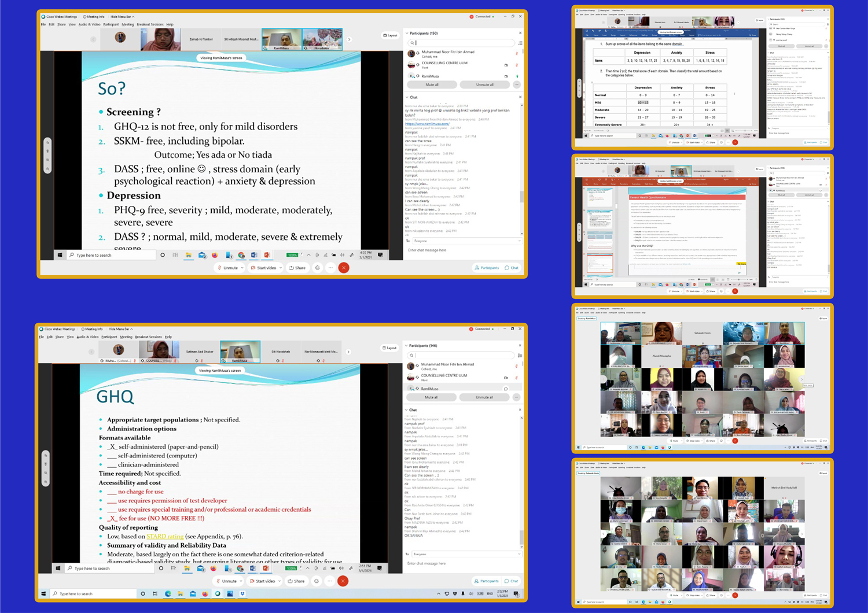
Task: Toggle Chat panel button in 'So?' window
Action: (512, 268)
